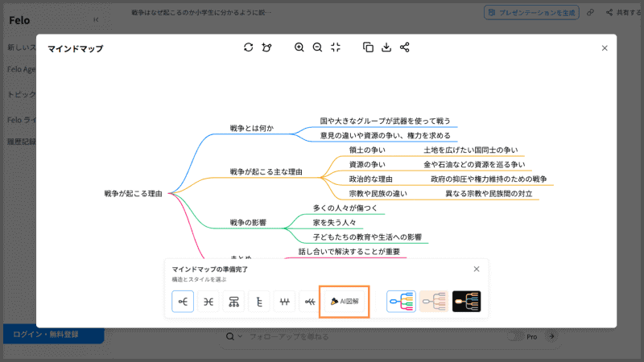Choose the dark mind map style
This screenshot has height=362, width=644.
point(467,302)
